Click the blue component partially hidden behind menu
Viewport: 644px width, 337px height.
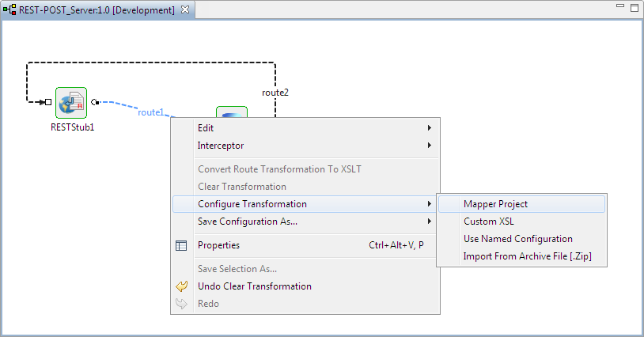[232, 112]
